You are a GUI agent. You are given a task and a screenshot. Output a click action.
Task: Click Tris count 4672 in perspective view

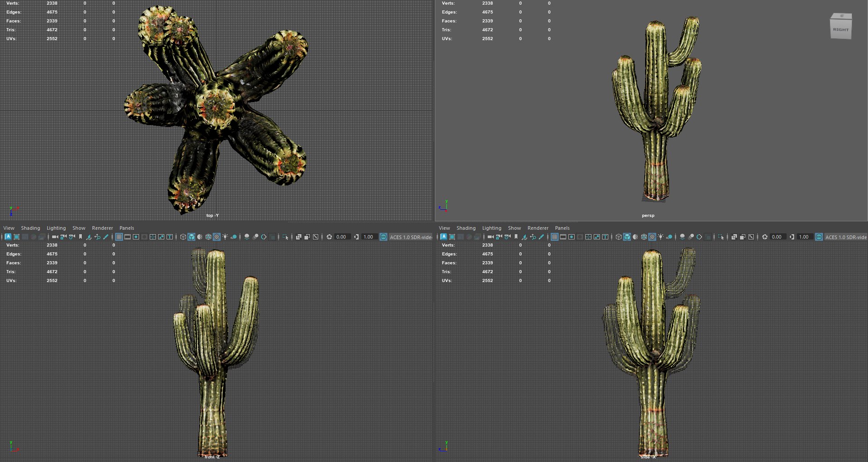tap(487, 30)
